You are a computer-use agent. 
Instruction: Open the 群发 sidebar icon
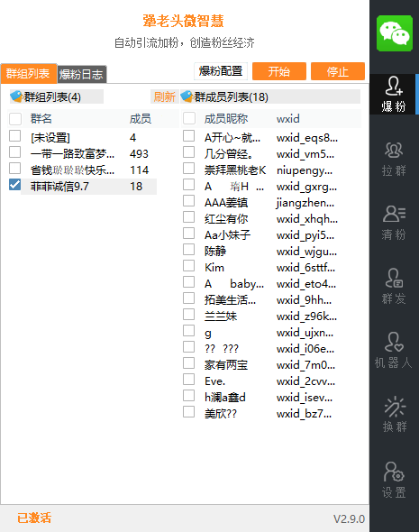click(x=394, y=287)
